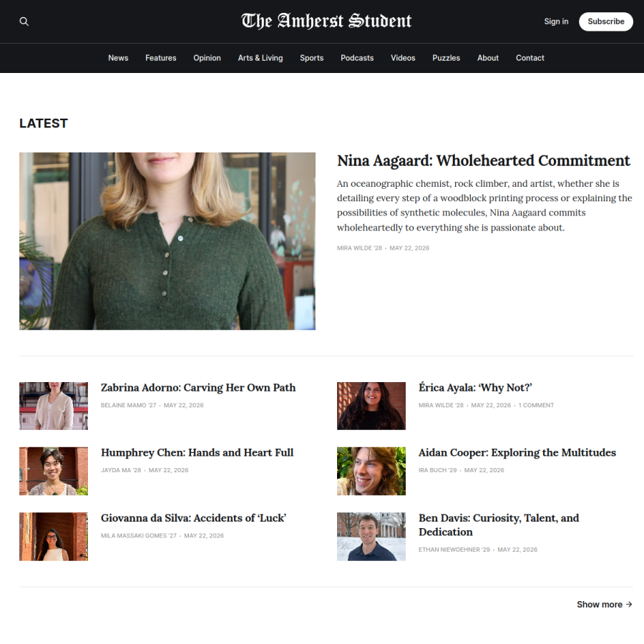Click the Sign in link
This screenshot has height=644, width=644.
pyautogui.click(x=556, y=21)
